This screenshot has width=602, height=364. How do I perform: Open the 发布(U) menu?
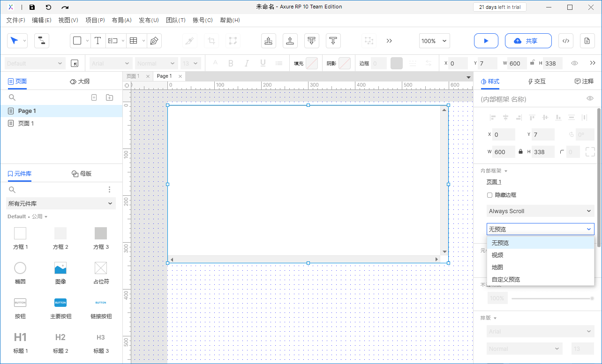click(149, 20)
